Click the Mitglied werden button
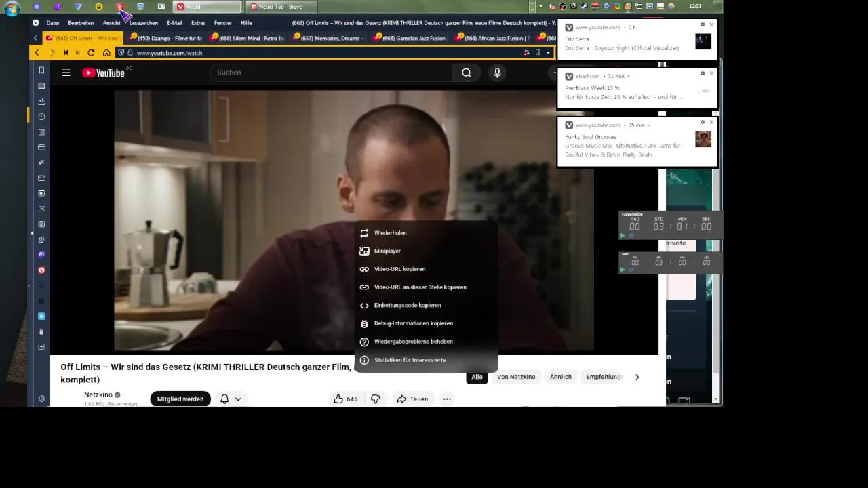 pyautogui.click(x=180, y=399)
